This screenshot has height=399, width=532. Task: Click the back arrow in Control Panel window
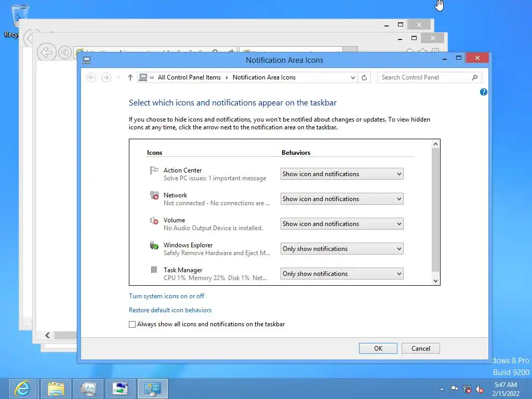(91, 78)
